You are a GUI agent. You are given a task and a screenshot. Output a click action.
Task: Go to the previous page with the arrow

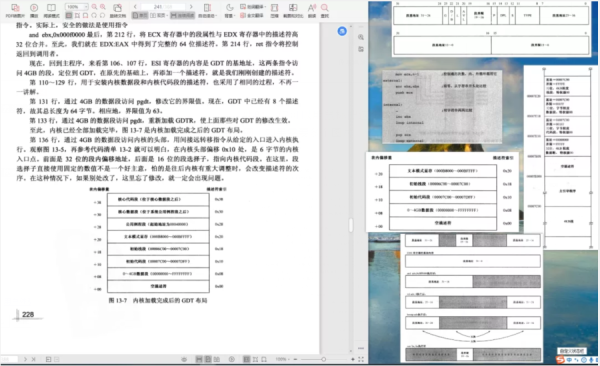[135, 7]
